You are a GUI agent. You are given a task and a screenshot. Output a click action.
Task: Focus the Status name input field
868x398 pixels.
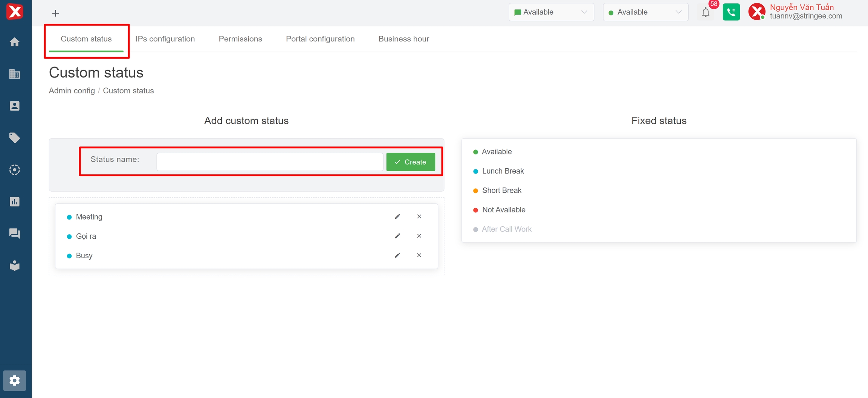tap(270, 162)
